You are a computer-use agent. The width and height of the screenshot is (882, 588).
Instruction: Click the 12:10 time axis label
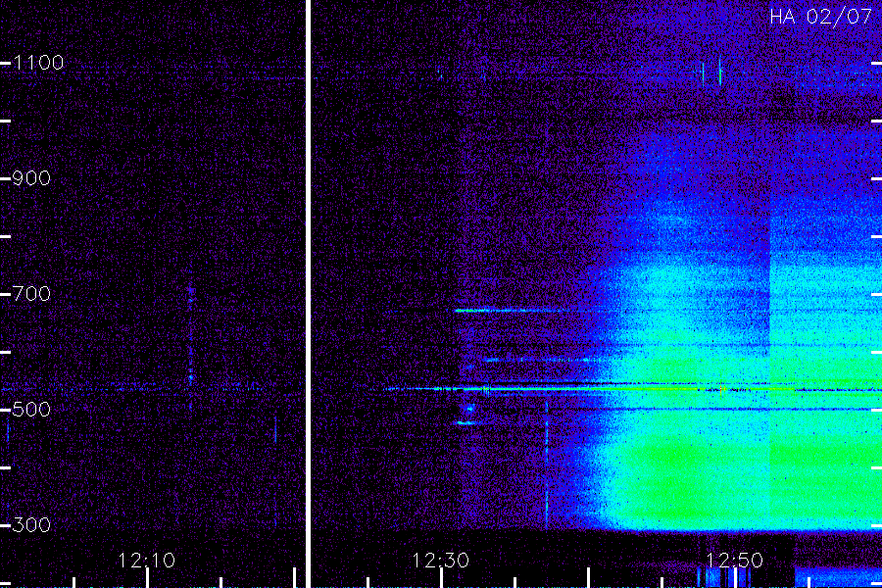147,561
